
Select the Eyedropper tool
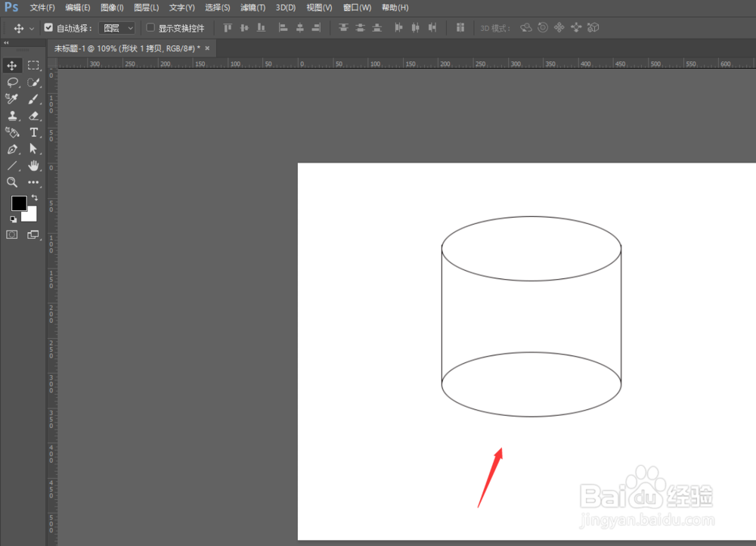tap(12, 99)
